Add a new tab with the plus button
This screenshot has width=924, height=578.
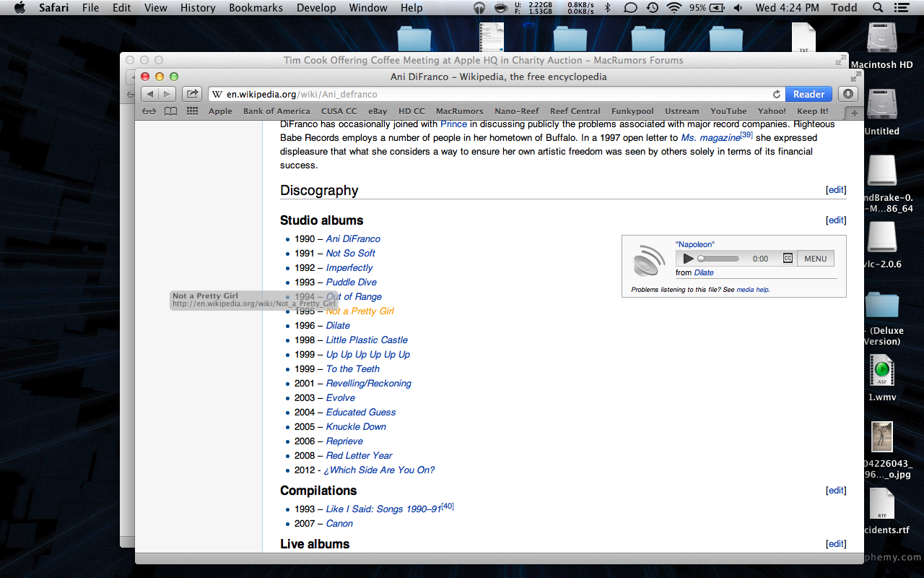(855, 113)
